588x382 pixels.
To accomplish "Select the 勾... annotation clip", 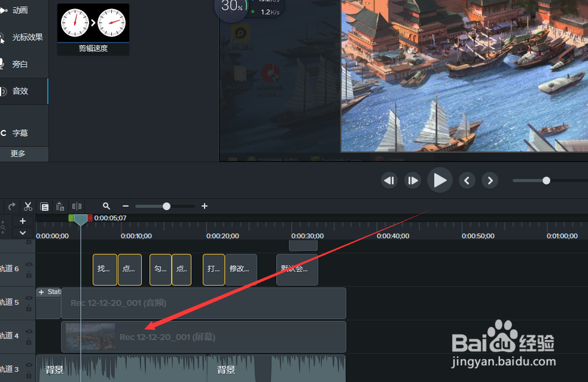I will 160,269.
